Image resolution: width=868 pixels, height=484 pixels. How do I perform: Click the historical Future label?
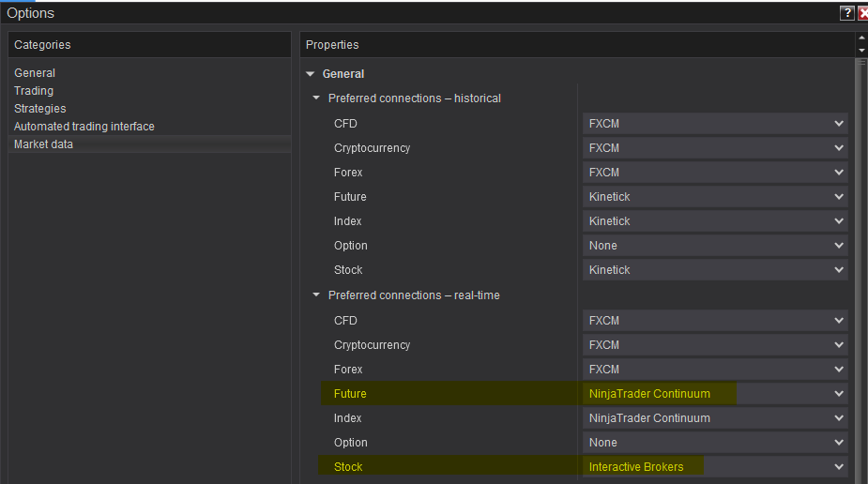point(350,196)
